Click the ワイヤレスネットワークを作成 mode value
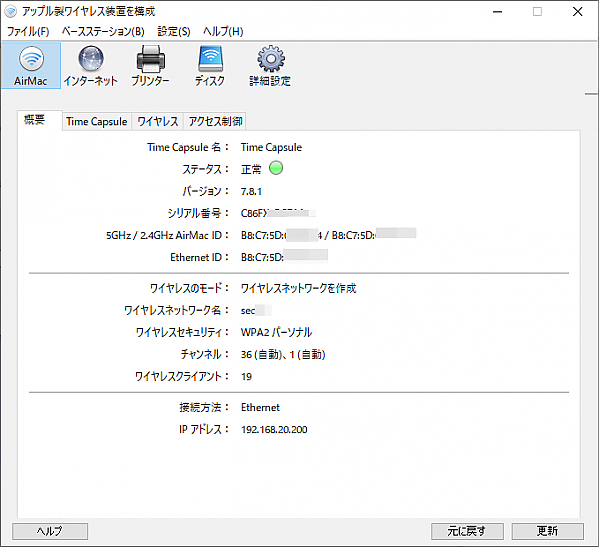 299,288
